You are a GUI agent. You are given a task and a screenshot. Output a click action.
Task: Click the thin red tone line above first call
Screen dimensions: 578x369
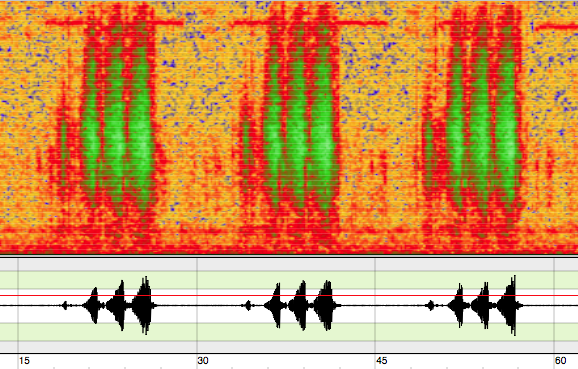click(114, 23)
